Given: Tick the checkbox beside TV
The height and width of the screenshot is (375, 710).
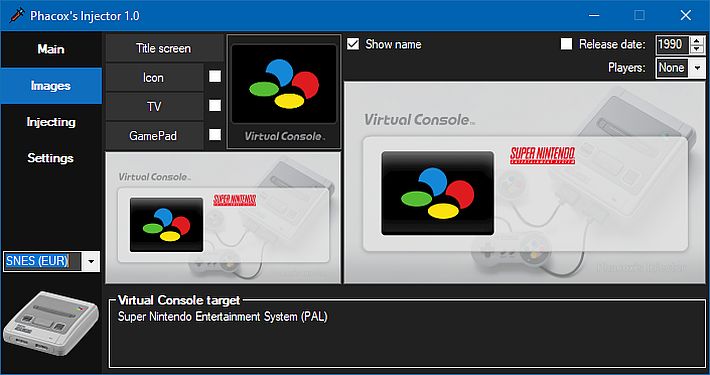Looking at the screenshot, I should 215,106.
